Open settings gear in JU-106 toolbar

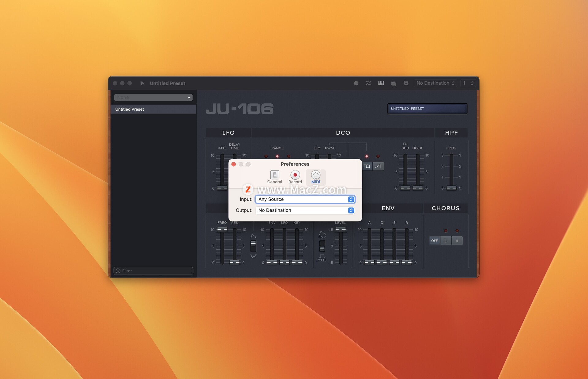(406, 83)
